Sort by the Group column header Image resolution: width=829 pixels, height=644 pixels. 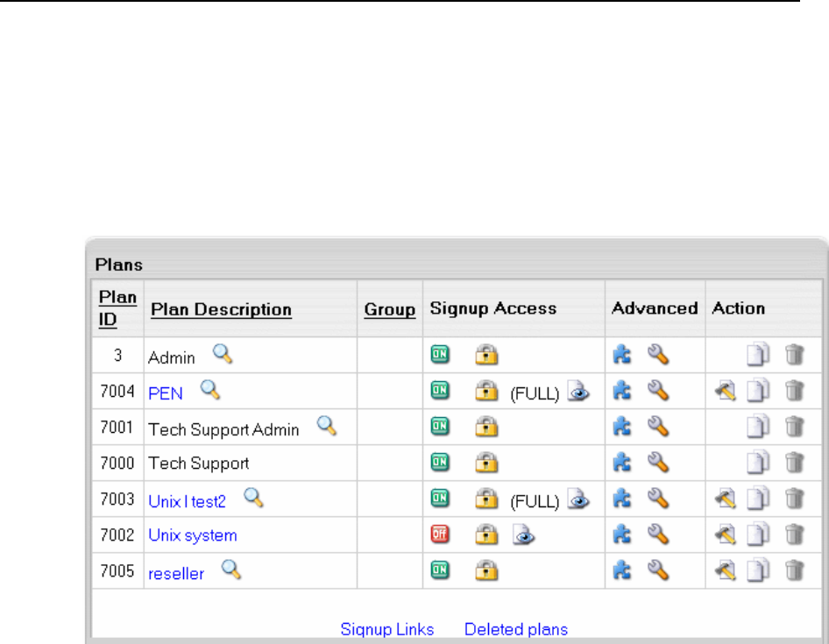tap(389, 309)
